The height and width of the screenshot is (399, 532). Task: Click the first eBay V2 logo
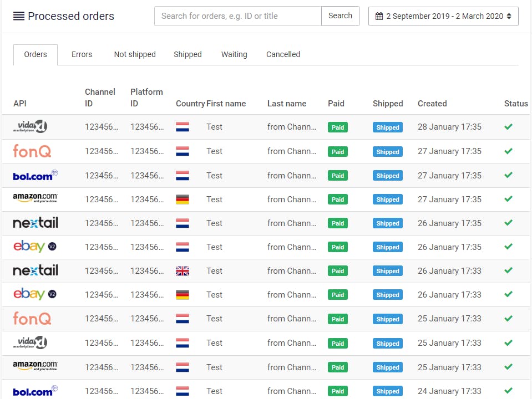(x=34, y=247)
